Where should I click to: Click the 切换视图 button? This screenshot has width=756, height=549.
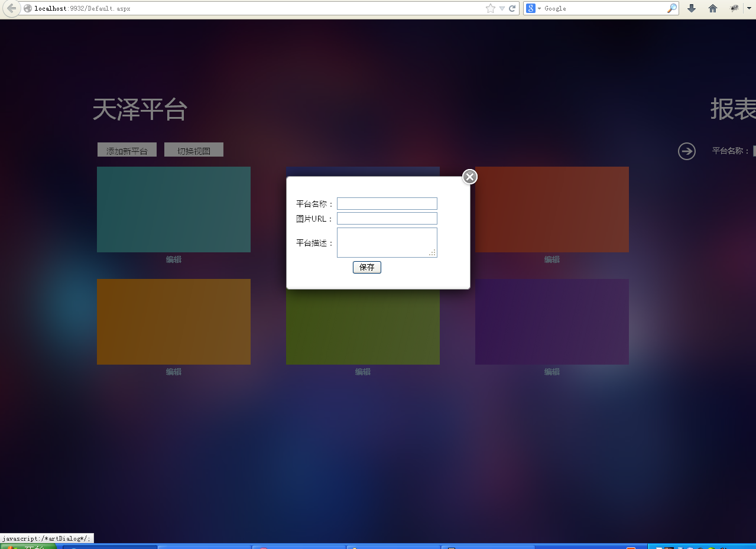coord(194,150)
